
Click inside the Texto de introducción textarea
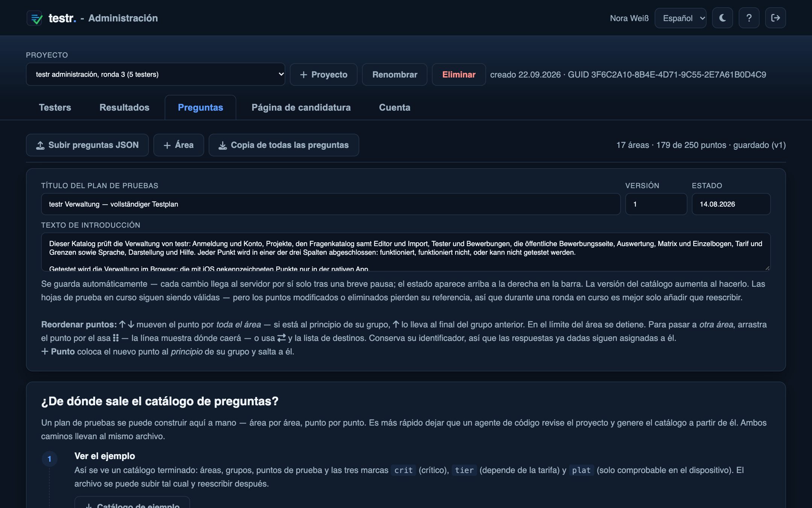[406, 252]
